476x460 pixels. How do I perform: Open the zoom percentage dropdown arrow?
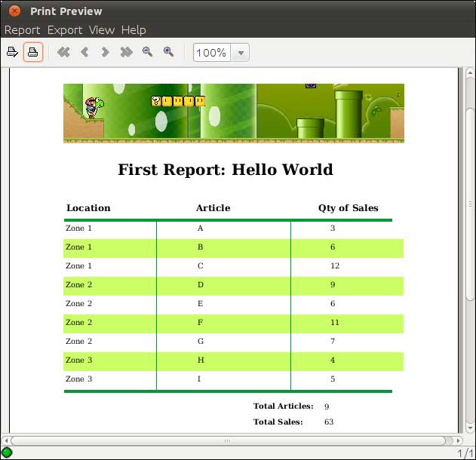[241, 53]
